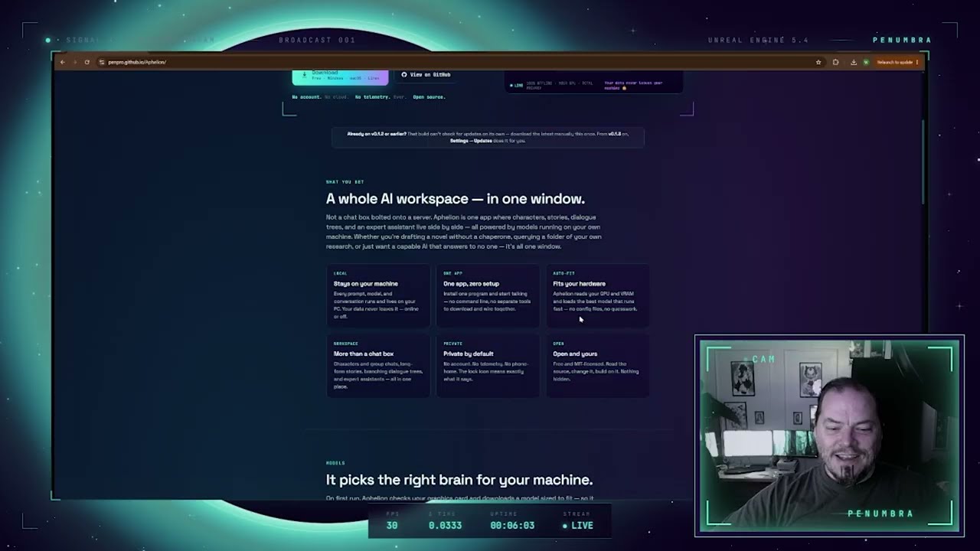
Task: Click the UNREAL ENGINE 5.4 label
Action: click(x=757, y=40)
